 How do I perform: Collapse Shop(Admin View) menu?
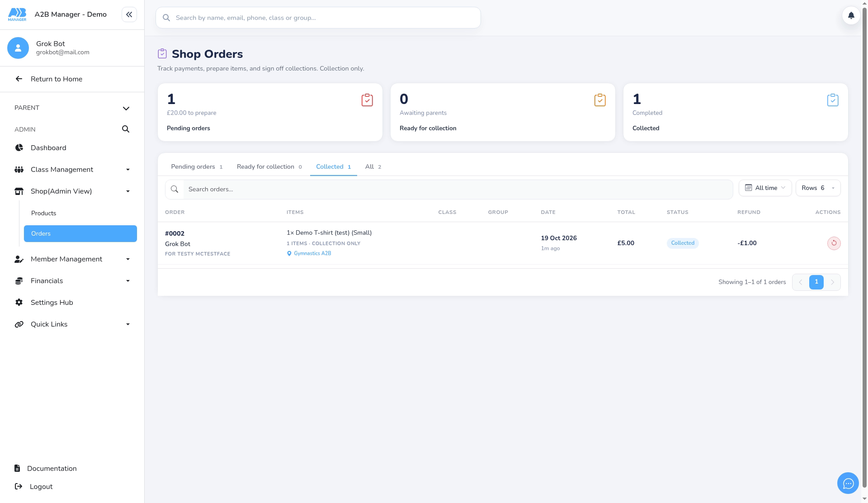72,191
